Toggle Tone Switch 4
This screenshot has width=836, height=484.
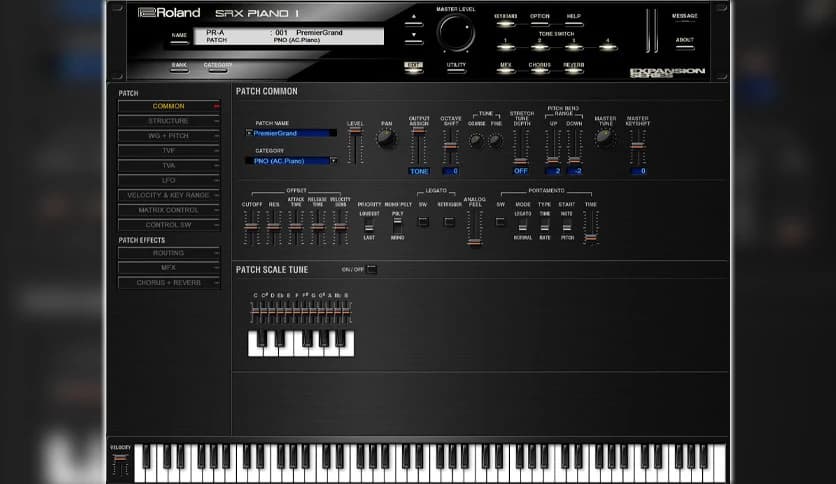point(607,47)
